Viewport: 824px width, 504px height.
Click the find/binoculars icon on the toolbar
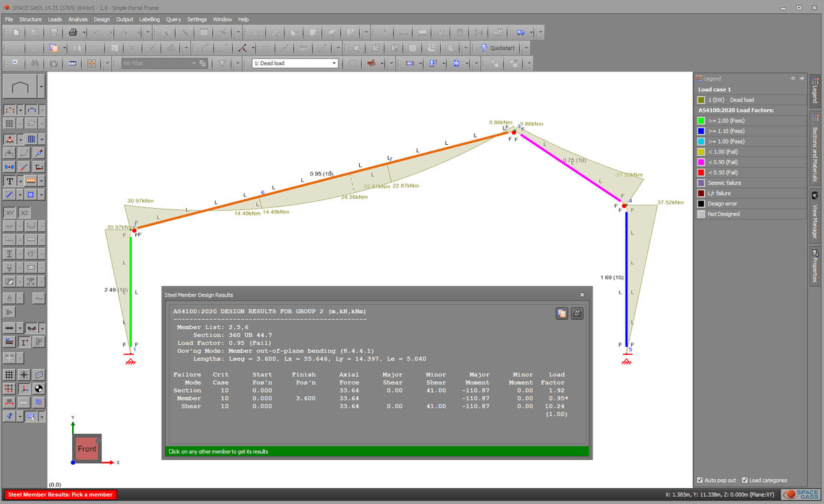(x=33, y=62)
